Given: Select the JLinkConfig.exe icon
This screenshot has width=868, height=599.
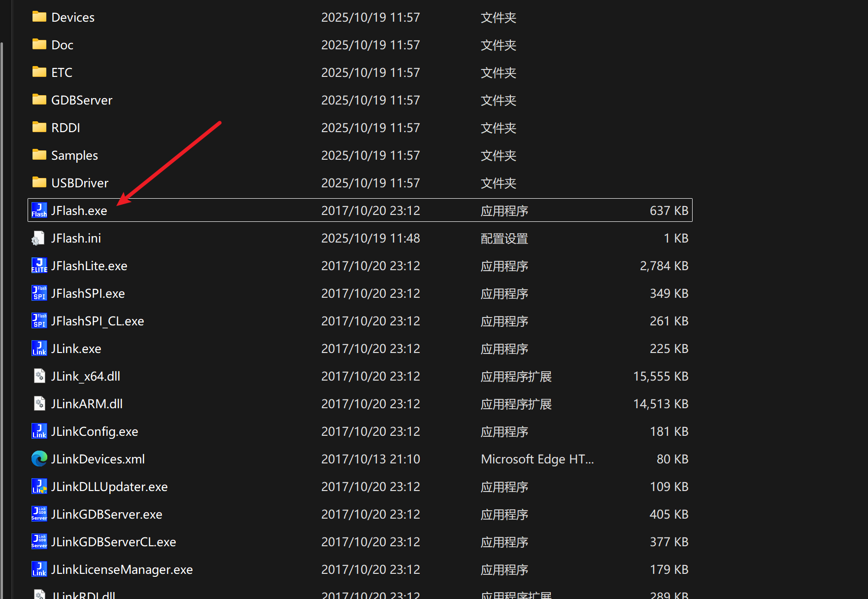Looking at the screenshot, I should pos(39,431).
